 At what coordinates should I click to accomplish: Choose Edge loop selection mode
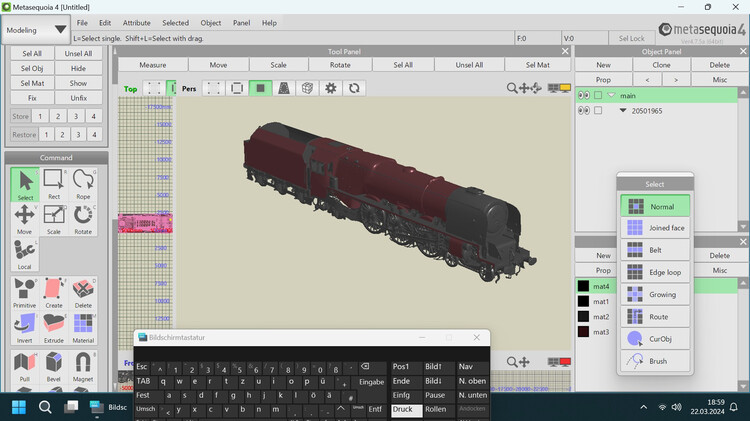pos(656,272)
